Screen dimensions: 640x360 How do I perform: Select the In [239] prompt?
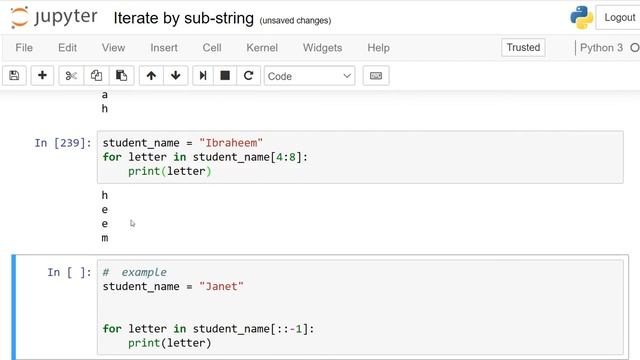[63, 143]
